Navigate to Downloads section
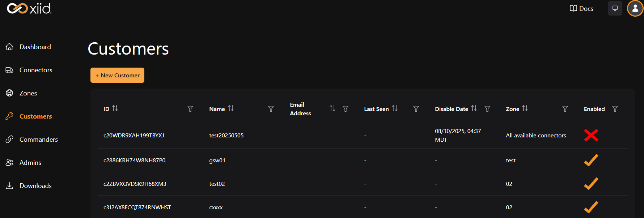The image size is (644, 218). click(35, 186)
